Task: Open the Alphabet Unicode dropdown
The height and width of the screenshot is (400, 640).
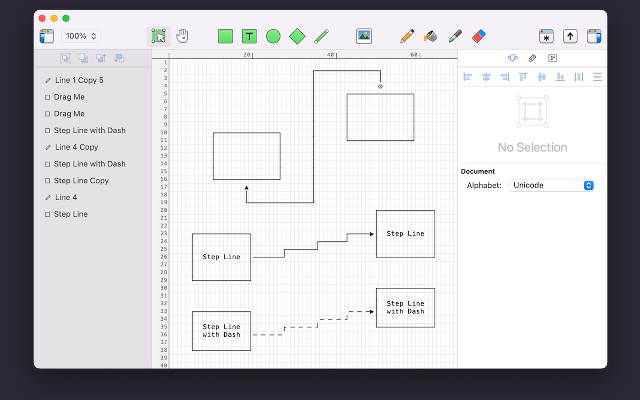Action: (x=551, y=185)
